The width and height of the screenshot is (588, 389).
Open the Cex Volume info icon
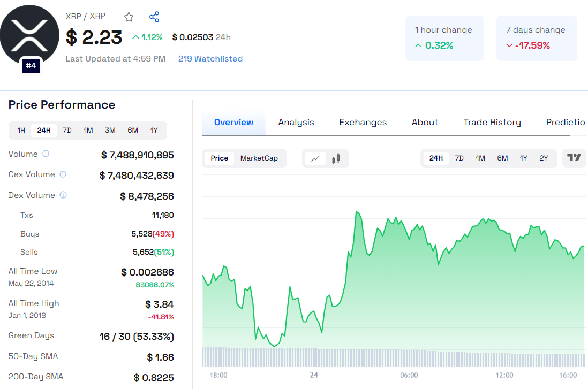63,174
